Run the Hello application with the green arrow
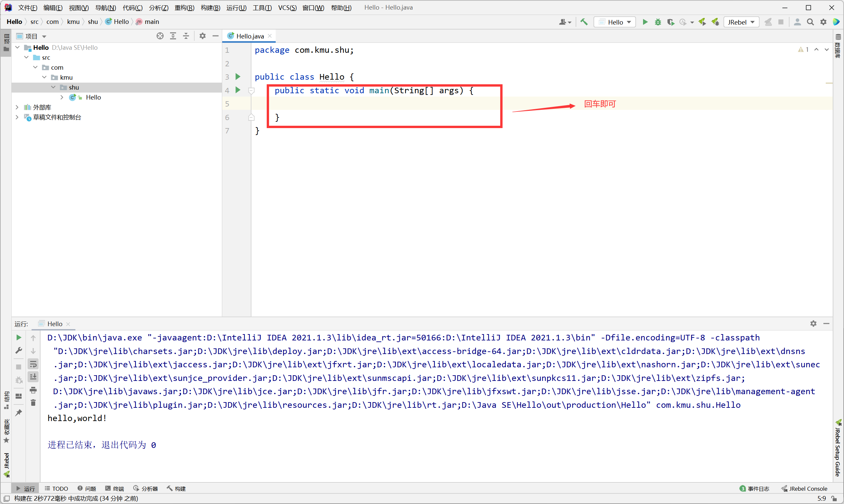This screenshot has height=504, width=844. click(645, 22)
